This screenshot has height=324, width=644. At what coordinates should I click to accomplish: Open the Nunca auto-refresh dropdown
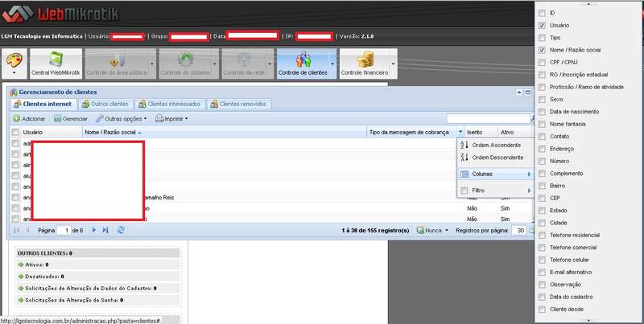[432, 231]
